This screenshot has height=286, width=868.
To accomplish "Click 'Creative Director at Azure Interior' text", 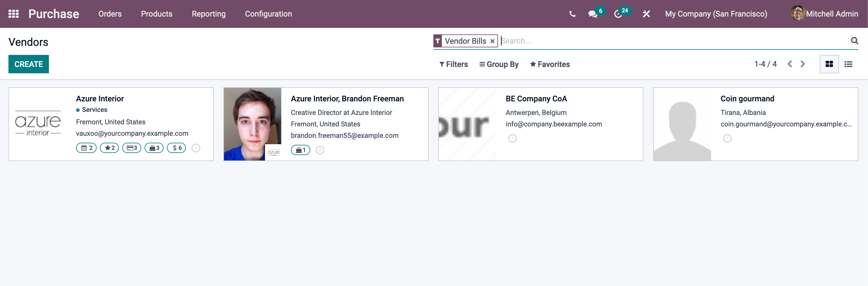I will pos(341,113).
